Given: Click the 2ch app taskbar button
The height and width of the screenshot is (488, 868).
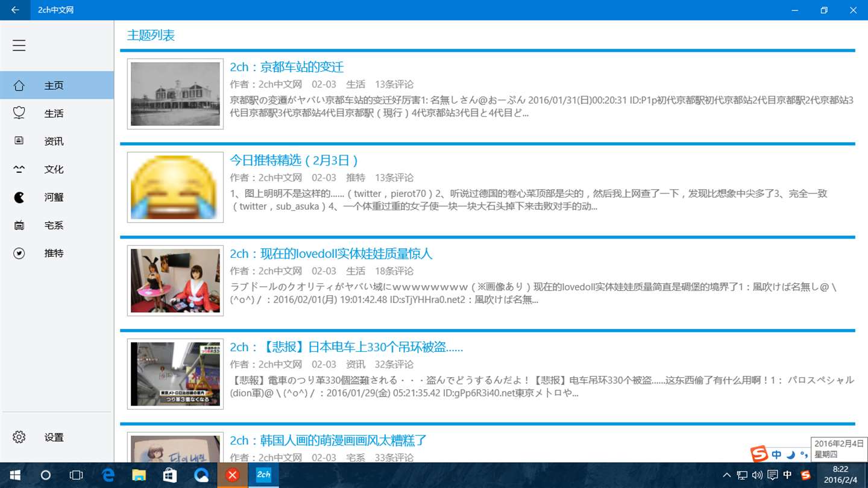Looking at the screenshot, I should tap(263, 475).
